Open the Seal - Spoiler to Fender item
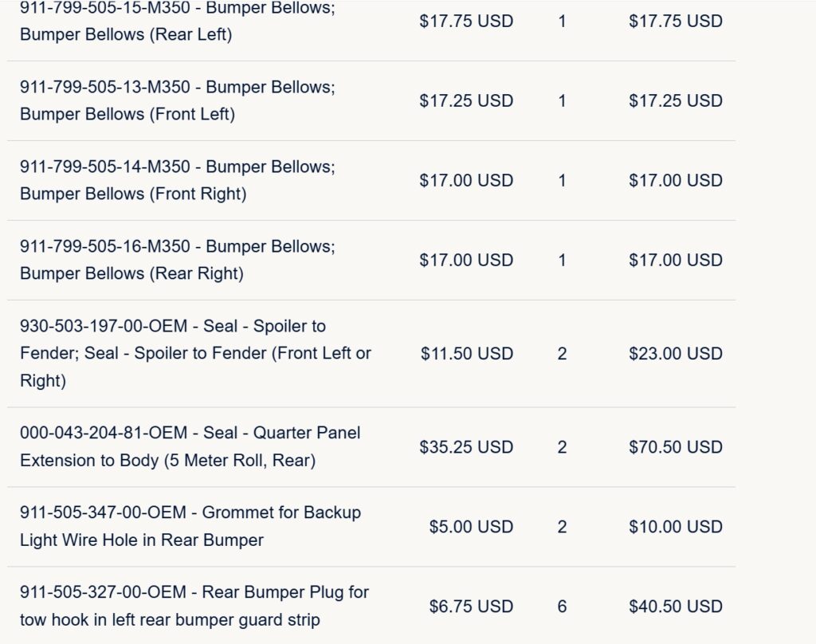Viewport: 816px width, 644px height. (196, 354)
